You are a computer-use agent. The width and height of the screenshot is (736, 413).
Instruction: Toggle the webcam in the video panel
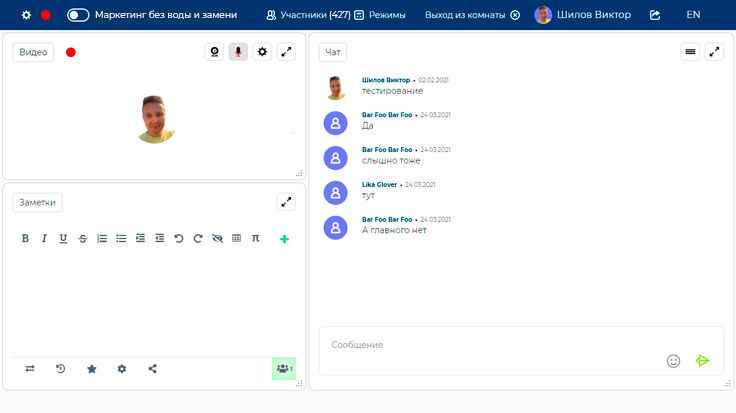coord(214,52)
